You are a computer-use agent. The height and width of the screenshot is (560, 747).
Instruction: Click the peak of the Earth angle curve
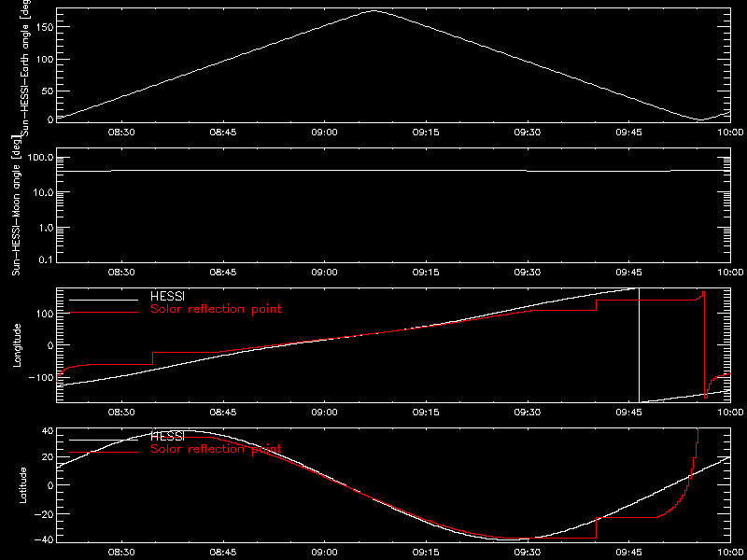pyautogui.click(x=373, y=10)
